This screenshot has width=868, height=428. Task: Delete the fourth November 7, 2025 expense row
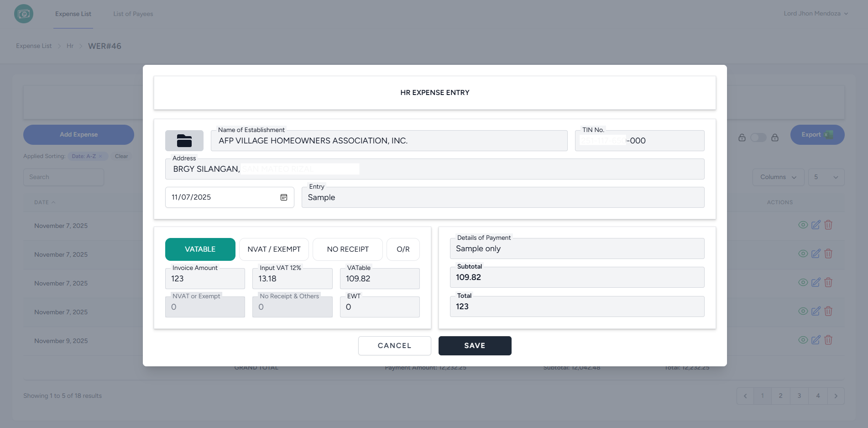coord(828,311)
